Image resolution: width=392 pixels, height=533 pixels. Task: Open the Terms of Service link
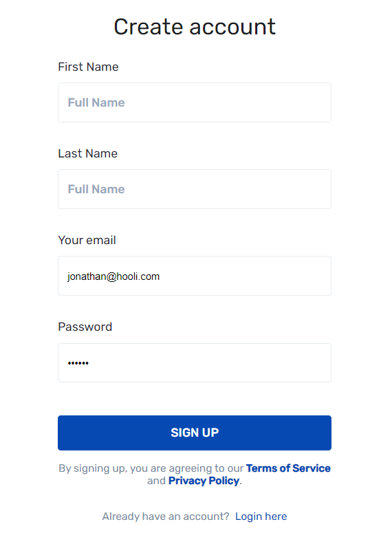(x=288, y=468)
